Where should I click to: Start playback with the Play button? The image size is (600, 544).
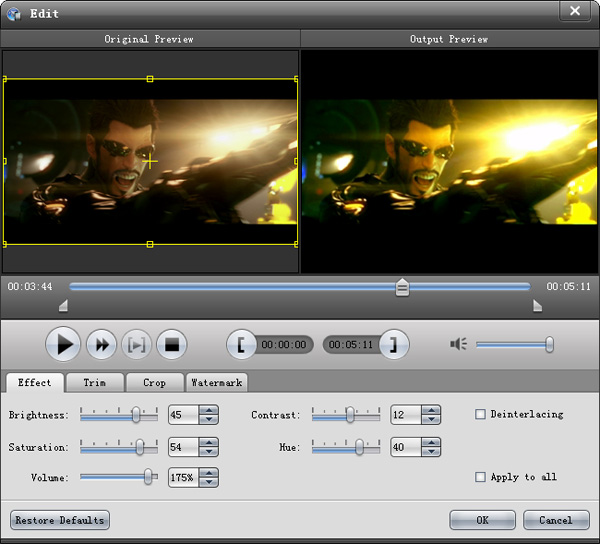pyautogui.click(x=63, y=344)
